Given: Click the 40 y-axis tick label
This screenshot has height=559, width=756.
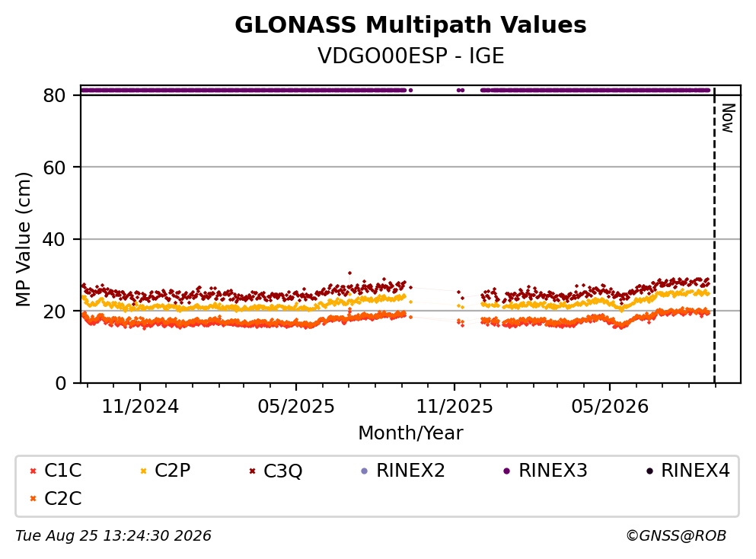Looking at the screenshot, I should click(x=55, y=239).
